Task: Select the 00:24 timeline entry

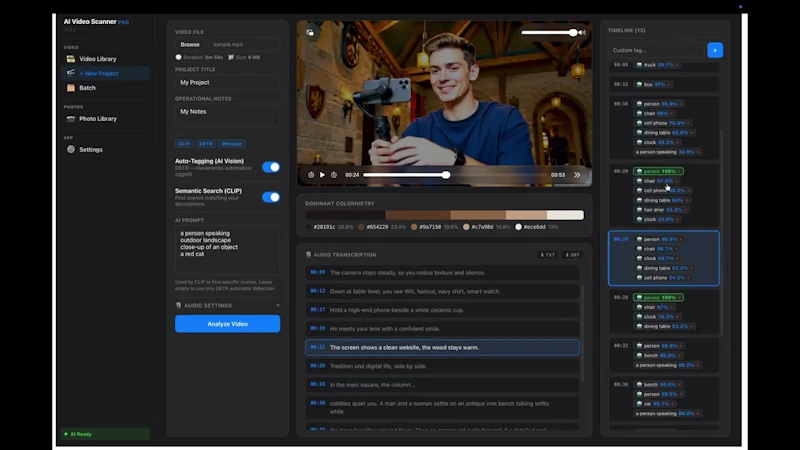Action: click(x=664, y=258)
